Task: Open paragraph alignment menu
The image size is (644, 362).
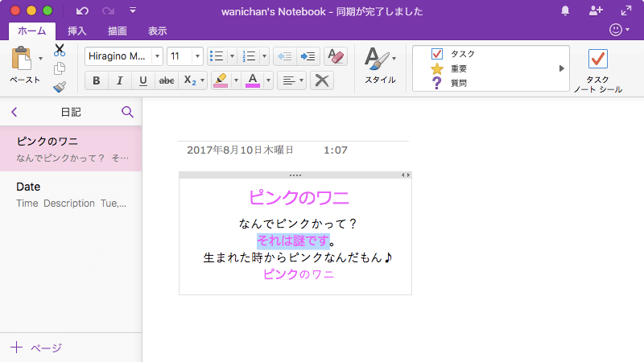Action: 292,80
